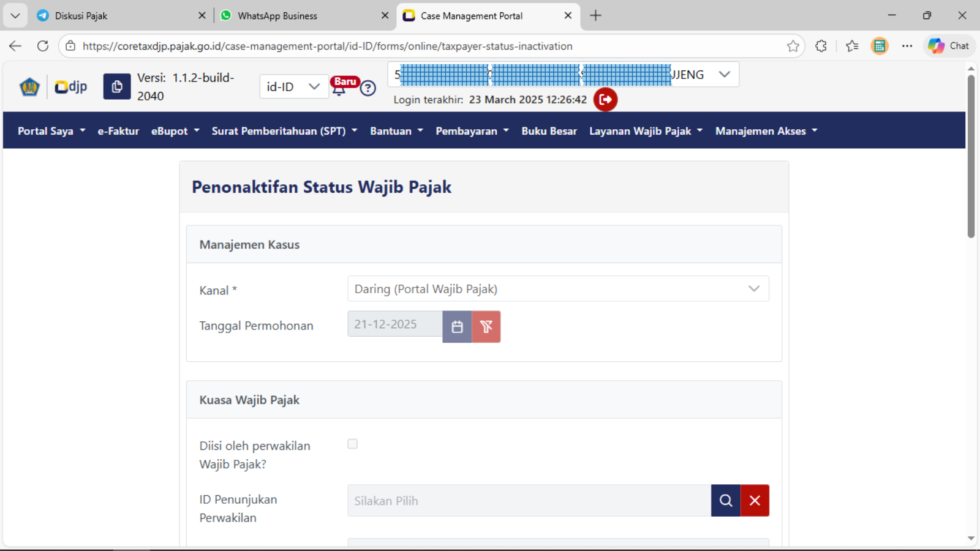Click the copy version icon button
Viewport: 980px width, 551px height.
point(116,87)
